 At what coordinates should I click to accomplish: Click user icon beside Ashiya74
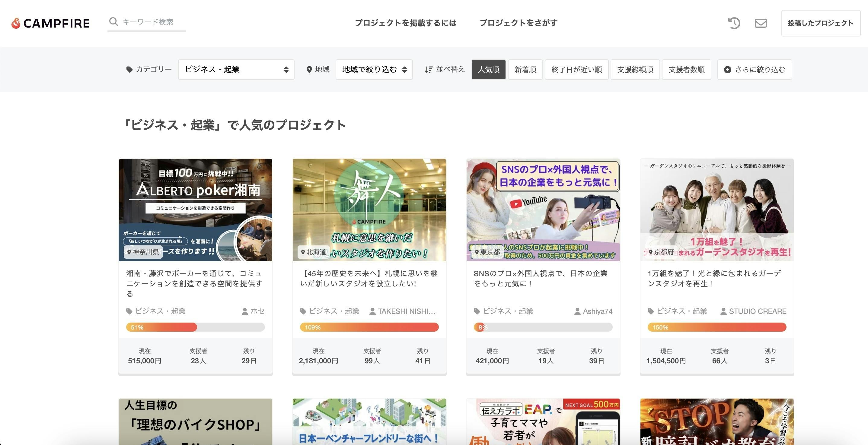point(577,311)
